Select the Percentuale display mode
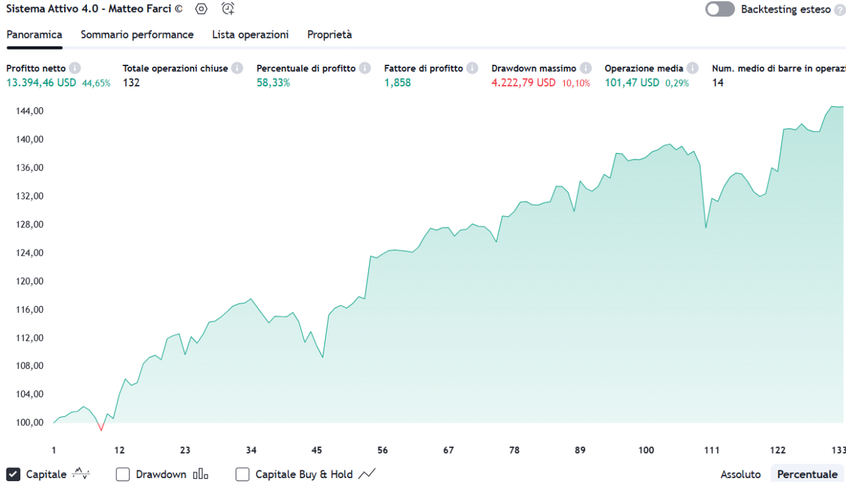Viewport: 846px width, 504px height. (x=807, y=474)
